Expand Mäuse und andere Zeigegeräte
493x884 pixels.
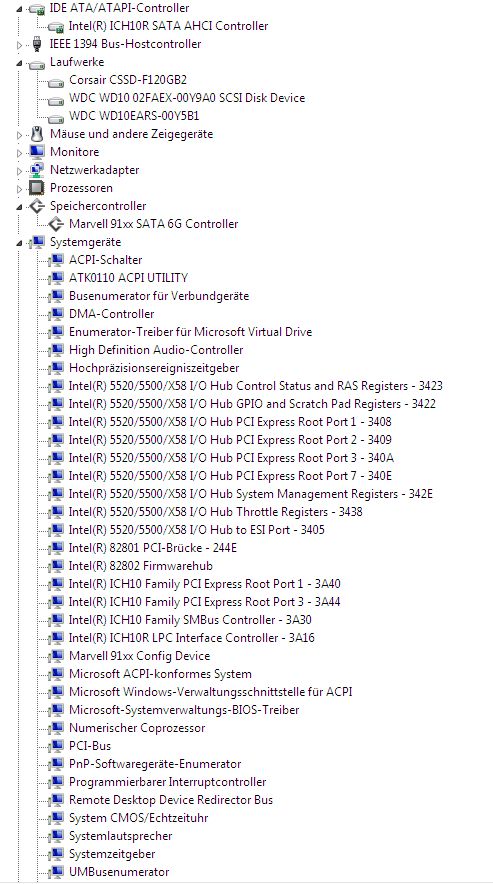pos(19,135)
